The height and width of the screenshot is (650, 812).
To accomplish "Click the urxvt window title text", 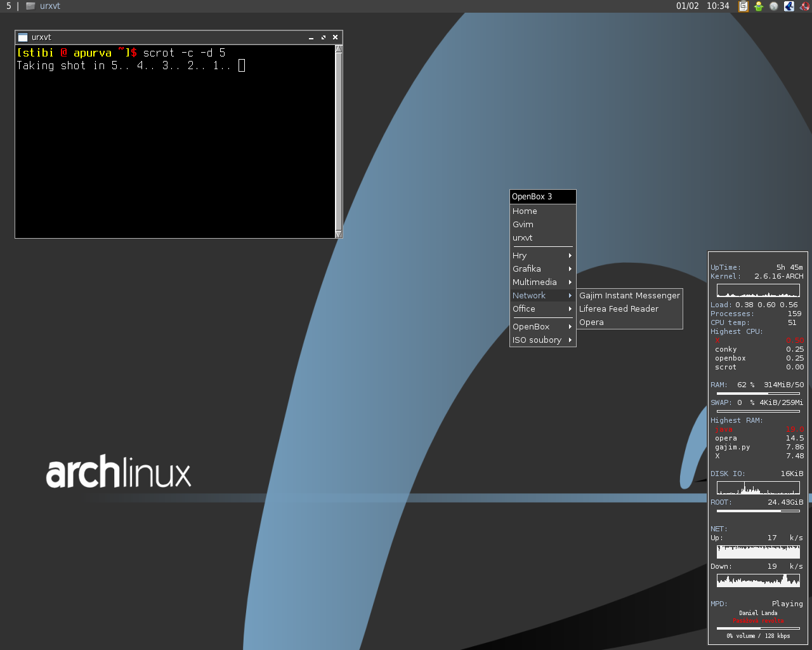I will click(x=41, y=37).
